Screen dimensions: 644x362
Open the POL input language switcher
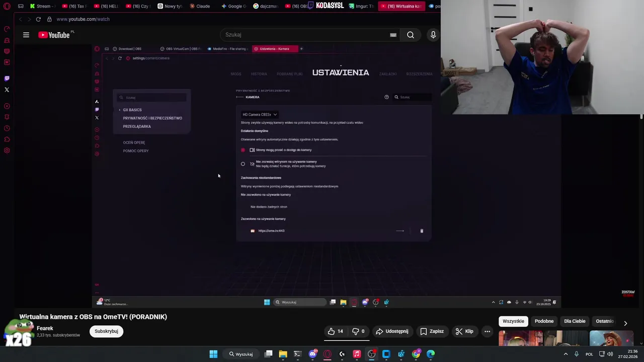589,354
